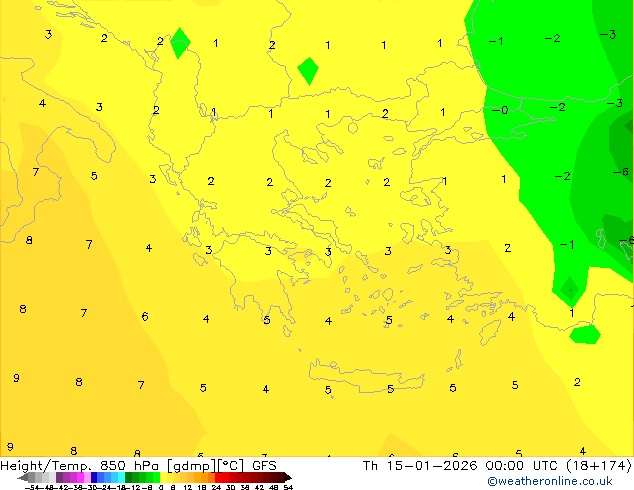The height and width of the screenshot is (490, 634).
Task: Pick the bright red legend swatch above 24
Action: click(218, 477)
